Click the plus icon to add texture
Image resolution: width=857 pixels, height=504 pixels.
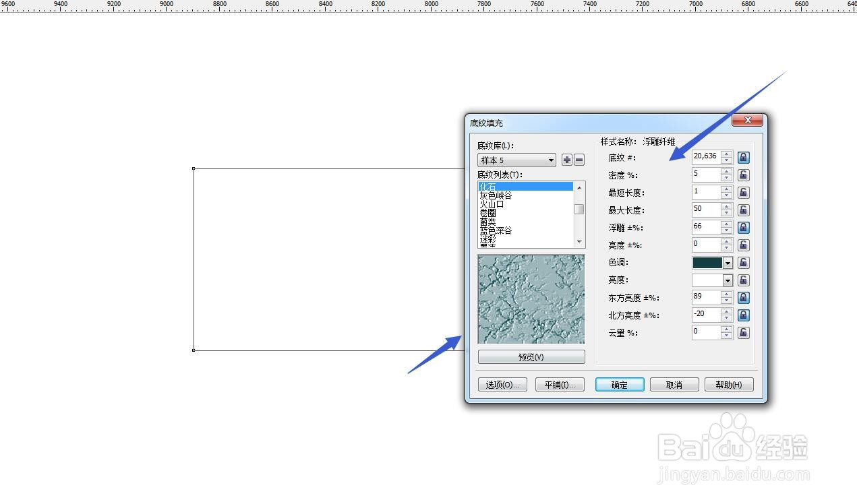click(567, 160)
